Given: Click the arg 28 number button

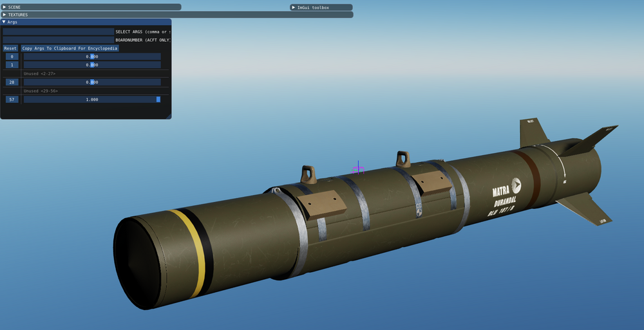Looking at the screenshot, I should click(x=12, y=82).
